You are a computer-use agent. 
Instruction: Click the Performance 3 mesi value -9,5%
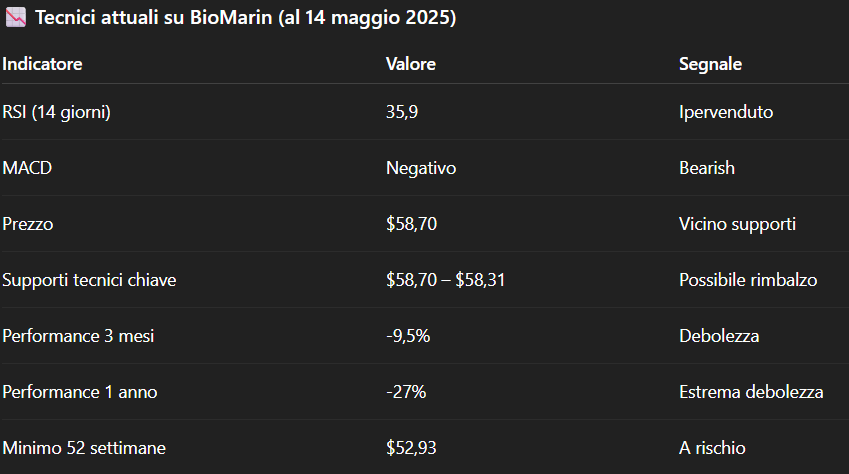pos(408,336)
